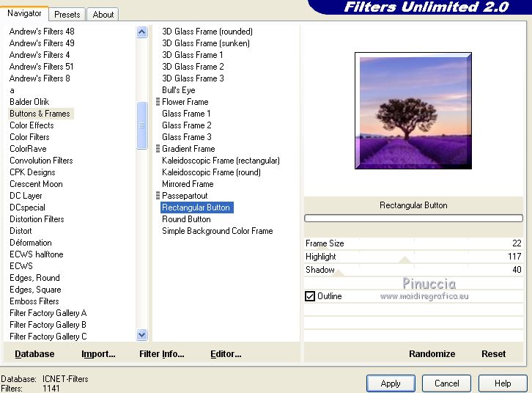Choose Mirrored Frame filter
The image size is (532, 393).
(188, 183)
